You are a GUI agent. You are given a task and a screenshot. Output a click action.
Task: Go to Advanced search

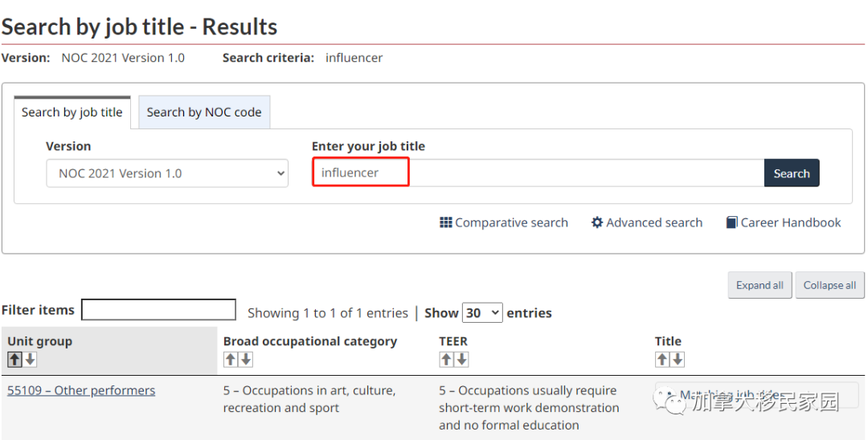click(x=647, y=222)
